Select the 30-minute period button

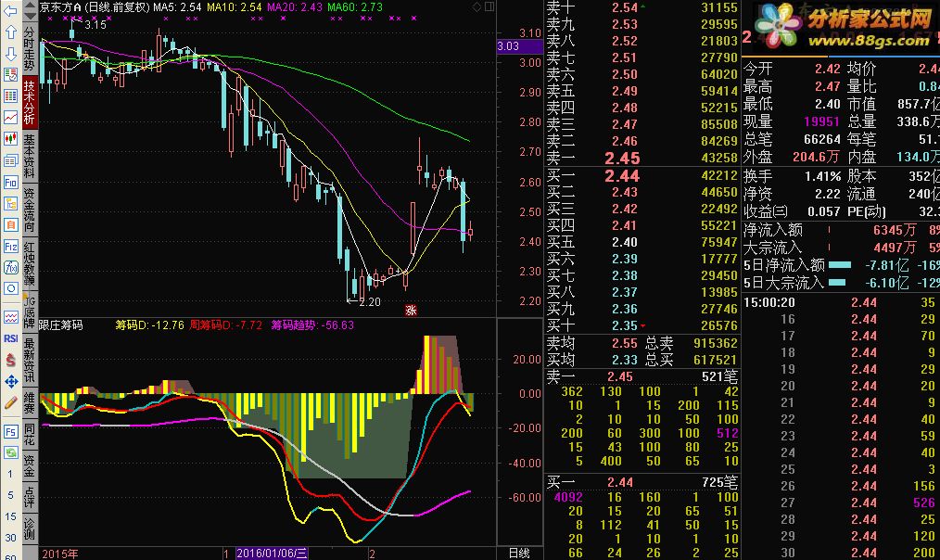pyautogui.click(x=10, y=537)
